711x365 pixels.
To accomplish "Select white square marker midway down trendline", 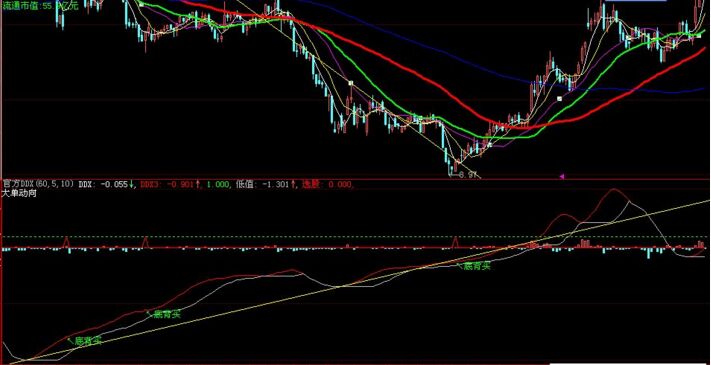I will pyautogui.click(x=350, y=83).
